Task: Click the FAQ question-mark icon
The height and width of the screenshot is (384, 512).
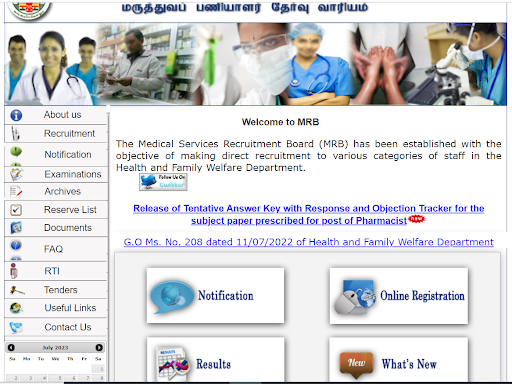Action: coord(16,245)
